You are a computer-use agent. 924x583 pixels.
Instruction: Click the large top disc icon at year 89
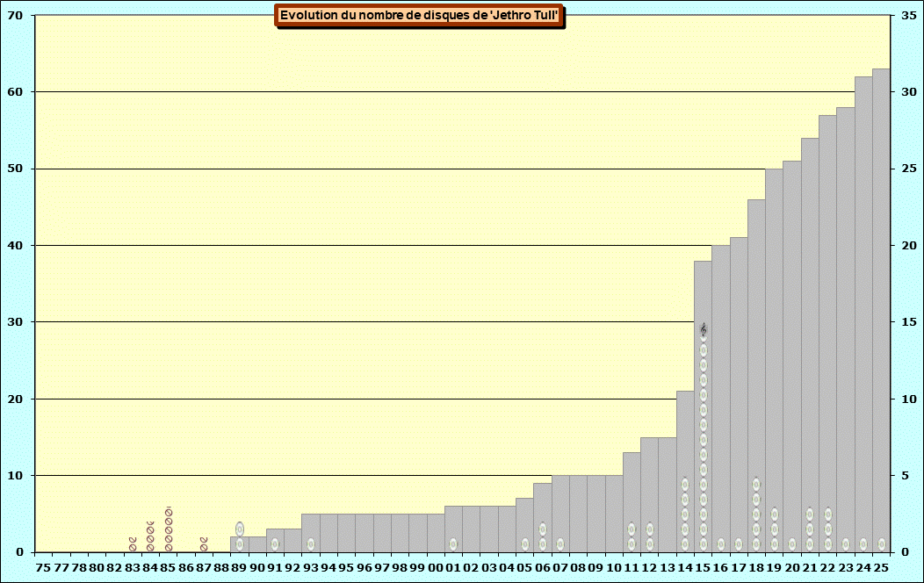(239, 529)
